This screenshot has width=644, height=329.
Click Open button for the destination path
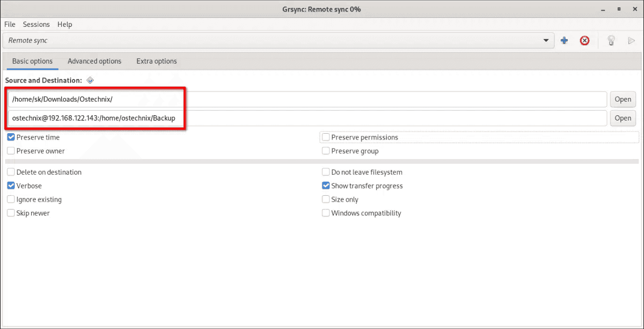pos(622,118)
